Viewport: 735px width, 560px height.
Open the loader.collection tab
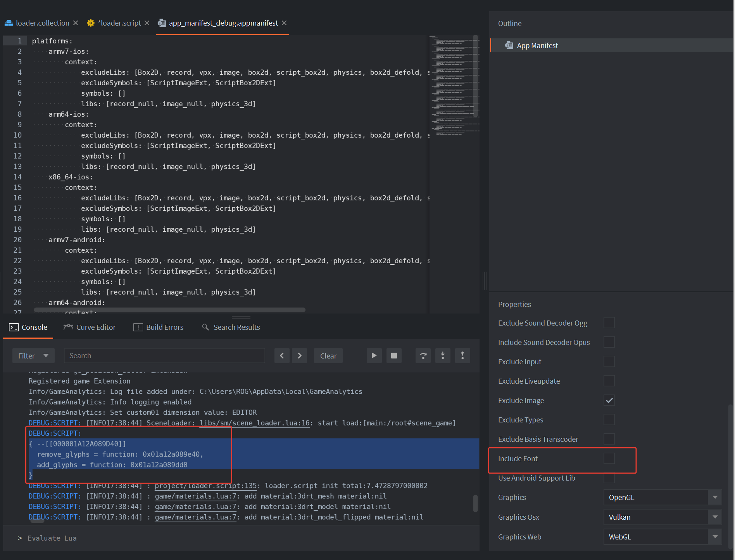tap(42, 23)
